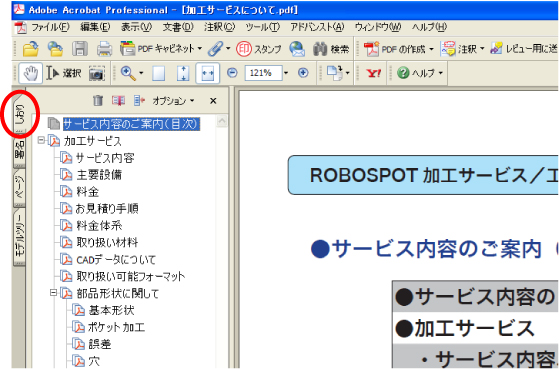Open the PDF キャビネット button

pyautogui.click(x=158, y=49)
